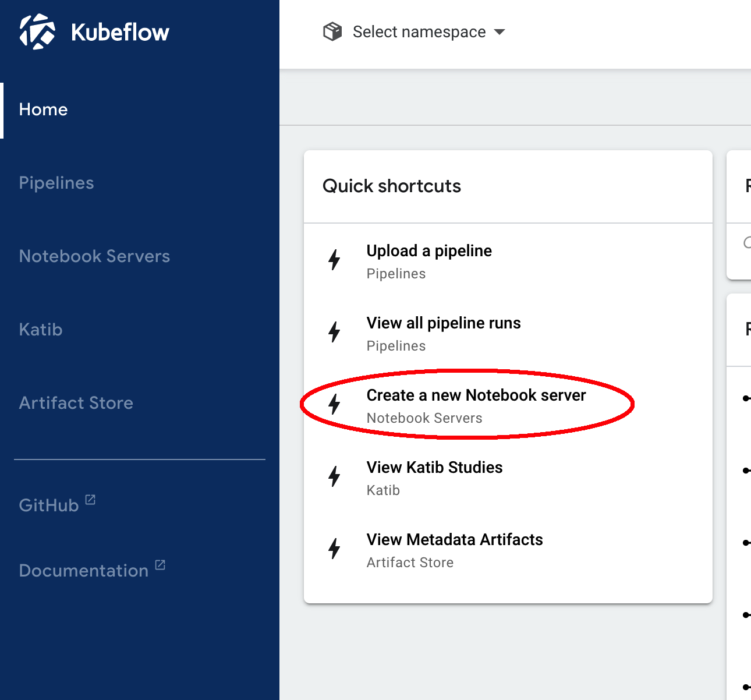
Task: Click lightning icon beside View Katib Studies
Action: 334,476
